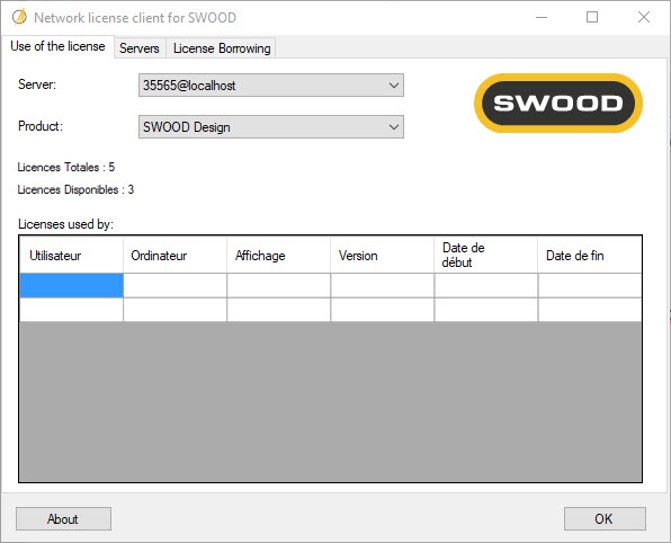
Task: Click second row Utilisateur cell
Action: (71, 310)
